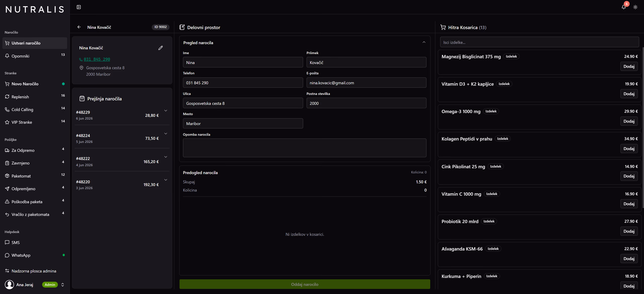Collapse the Pregled narocila section
Screen dimensions: 644x294
(424, 42)
